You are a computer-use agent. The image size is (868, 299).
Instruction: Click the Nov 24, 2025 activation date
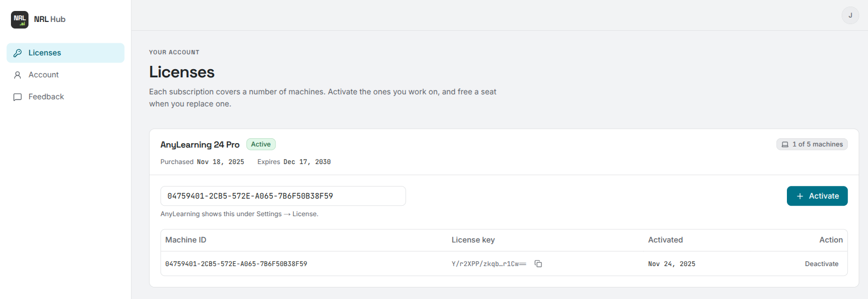[x=672, y=264]
